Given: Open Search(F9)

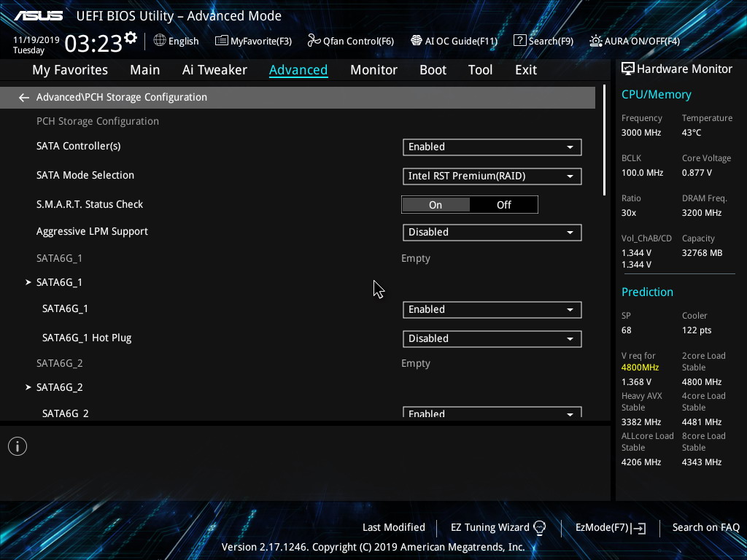Looking at the screenshot, I should pyautogui.click(x=543, y=41).
